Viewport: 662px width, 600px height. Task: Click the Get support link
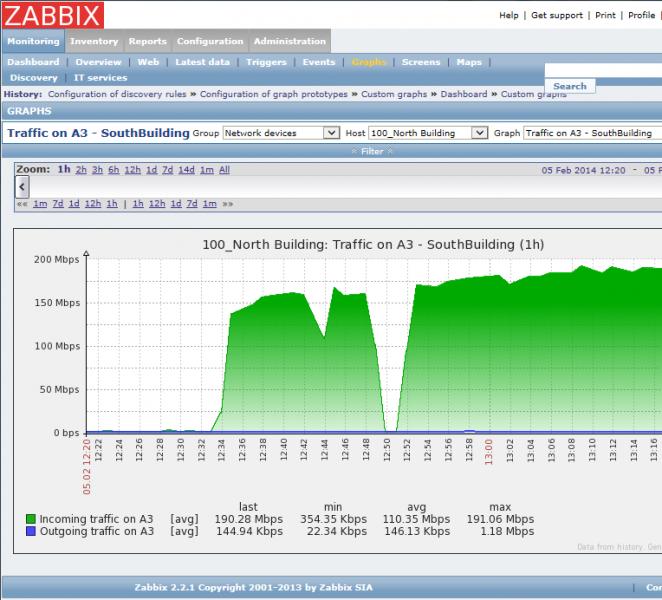point(556,16)
